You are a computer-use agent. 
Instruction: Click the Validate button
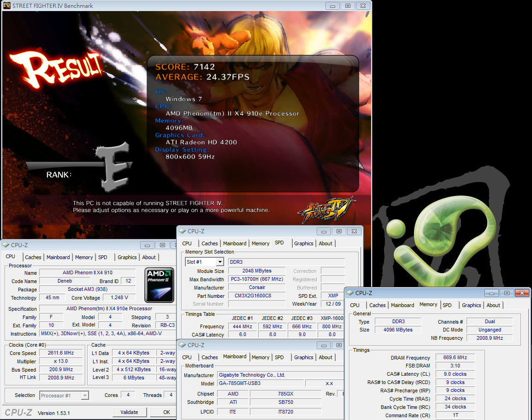(129, 412)
